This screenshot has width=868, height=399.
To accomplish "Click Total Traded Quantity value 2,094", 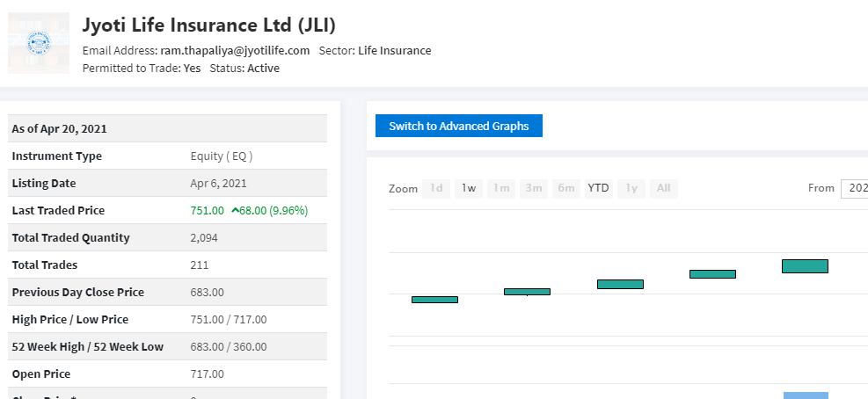I will 204,237.
